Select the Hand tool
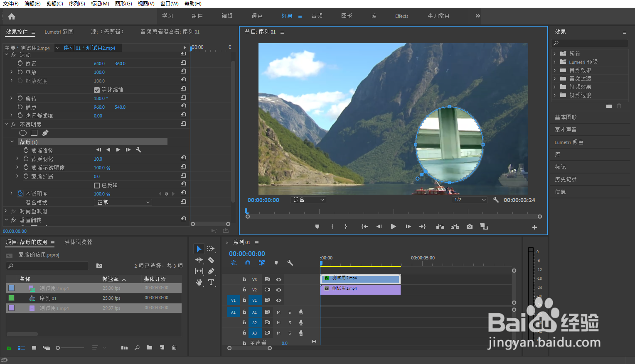The width and height of the screenshot is (635, 364). tap(199, 282)
